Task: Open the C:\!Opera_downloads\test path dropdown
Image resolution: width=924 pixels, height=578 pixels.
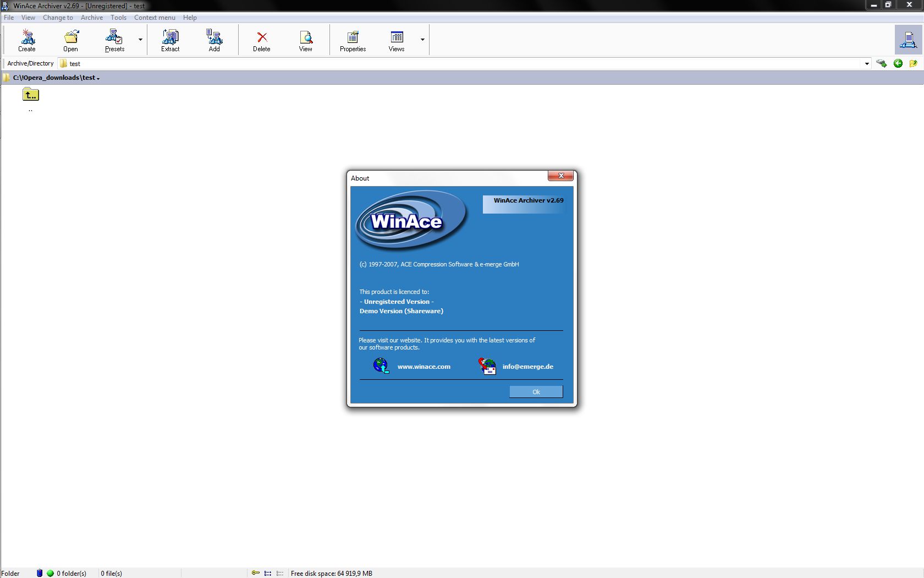Action: click(x=98, y=78)
